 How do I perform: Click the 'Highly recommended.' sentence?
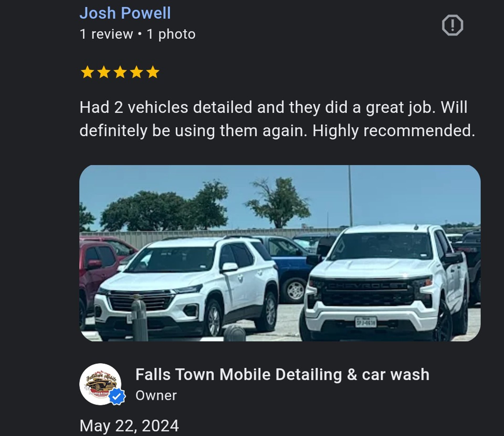(x=394, y=131)
